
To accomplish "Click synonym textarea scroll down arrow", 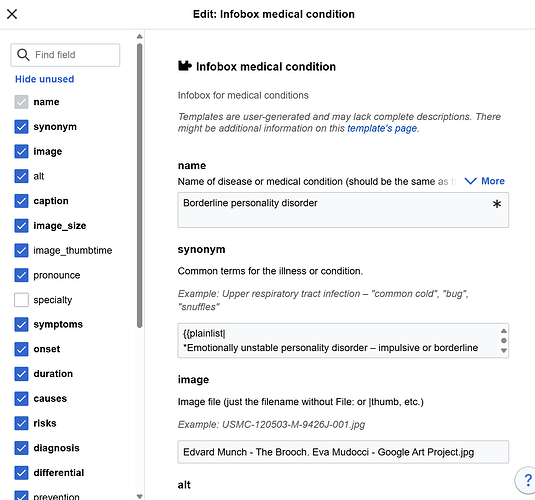I will point(504,351).
